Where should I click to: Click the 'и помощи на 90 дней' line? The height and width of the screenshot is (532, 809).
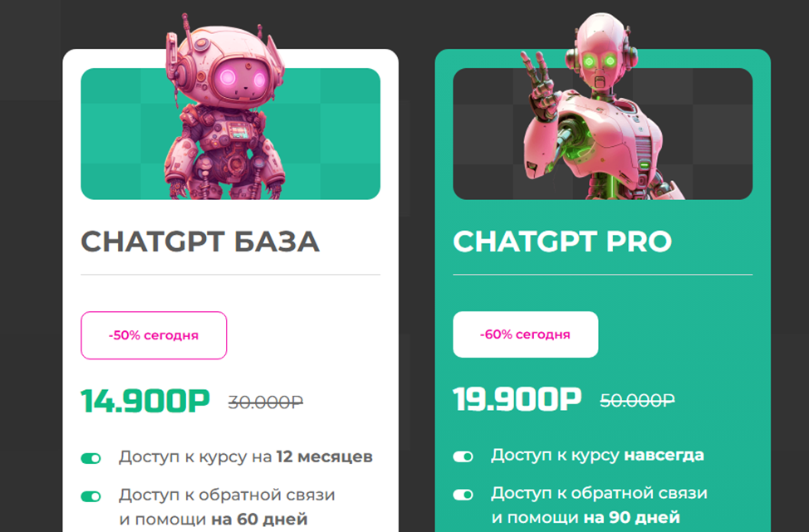click(x=586, y=517)
